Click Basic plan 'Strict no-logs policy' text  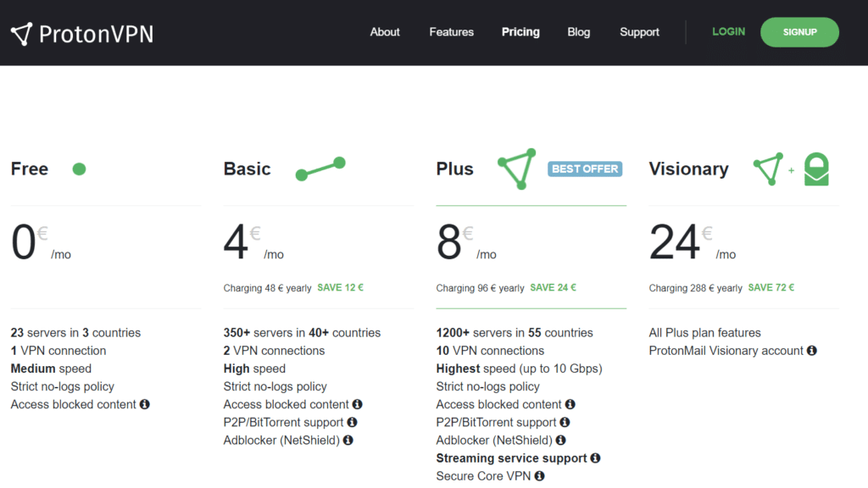point(275,386)
